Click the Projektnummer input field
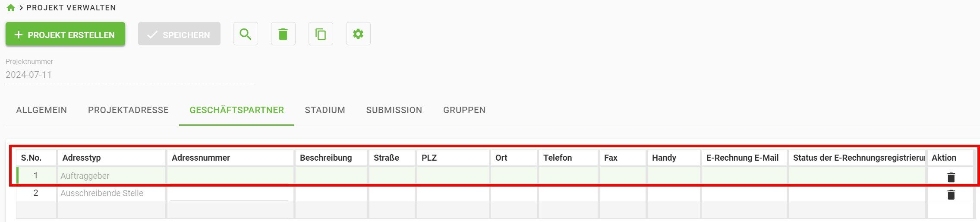The image size is (980, 222). pos(129,75)
